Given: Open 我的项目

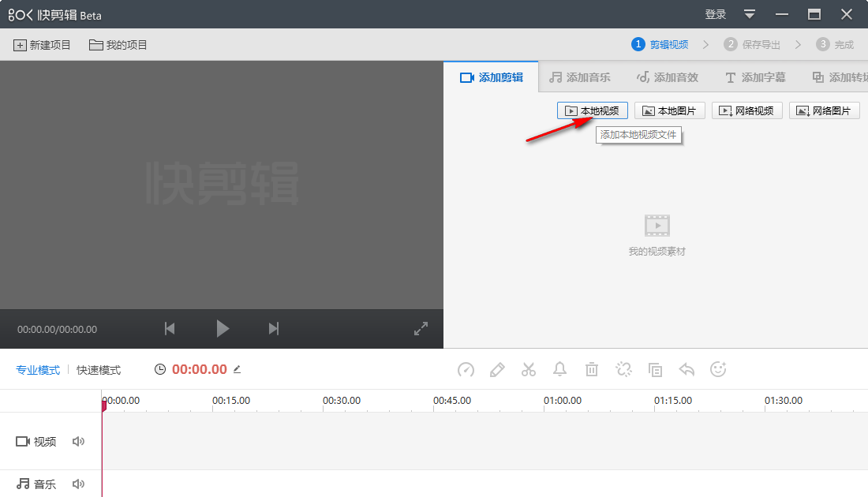Looking at the screenshot, I should pos(118,45).
